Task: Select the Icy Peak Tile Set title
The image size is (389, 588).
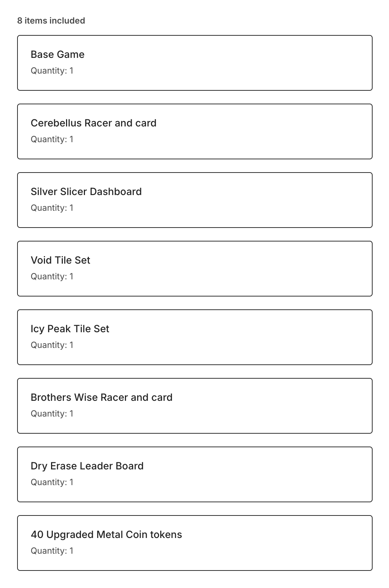Action: click(x=70, y=329)
